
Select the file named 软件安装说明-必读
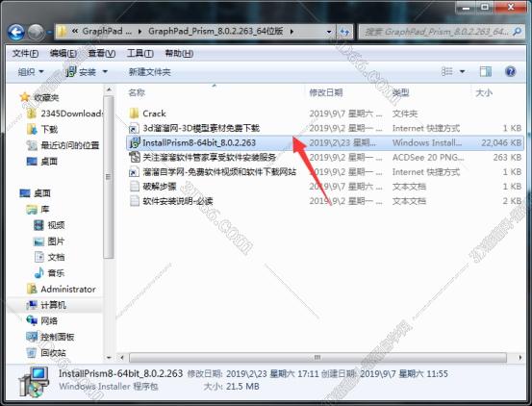point(177,201)
